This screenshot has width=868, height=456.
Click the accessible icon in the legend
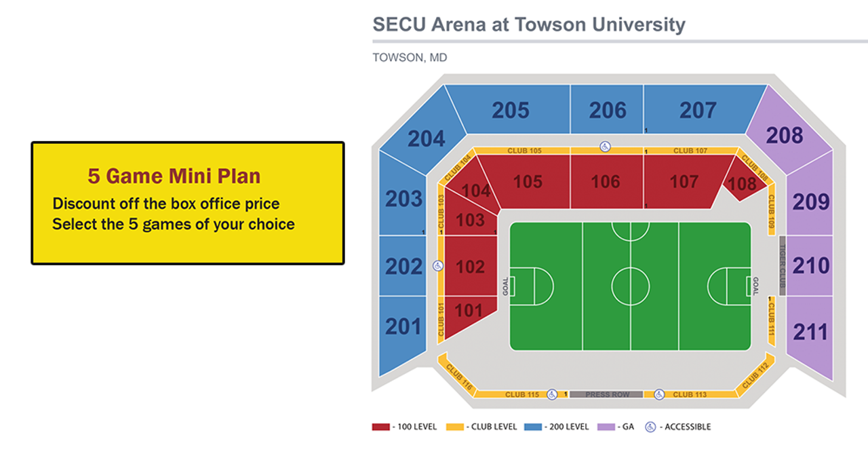tap(650, 427)
